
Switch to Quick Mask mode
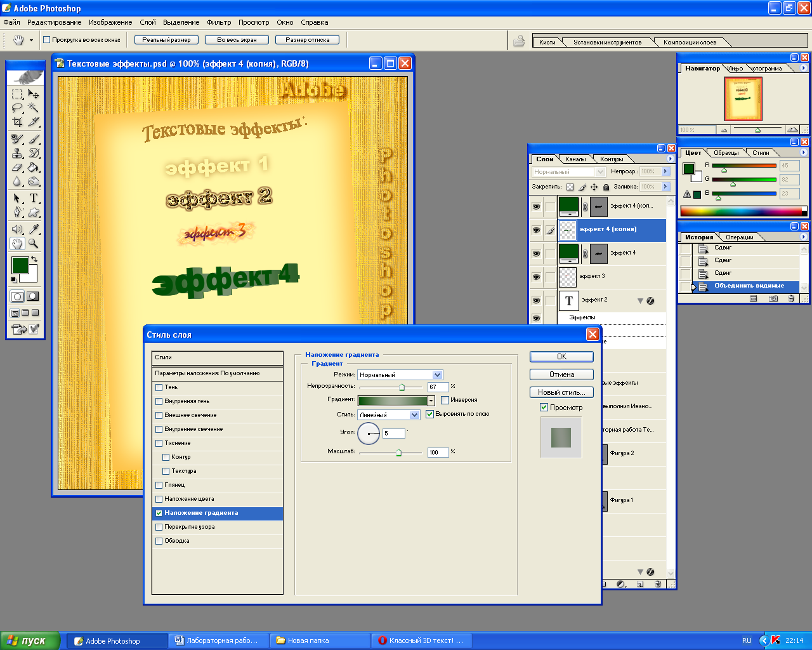[33, 296]
